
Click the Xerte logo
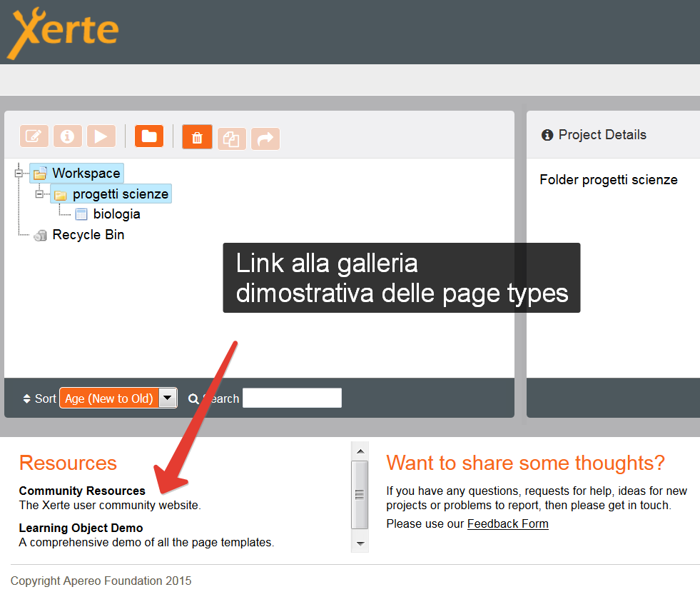click(x=64, y=32)
